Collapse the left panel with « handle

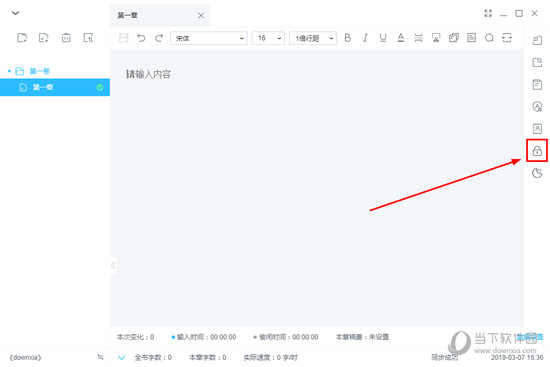click(113, 265)
